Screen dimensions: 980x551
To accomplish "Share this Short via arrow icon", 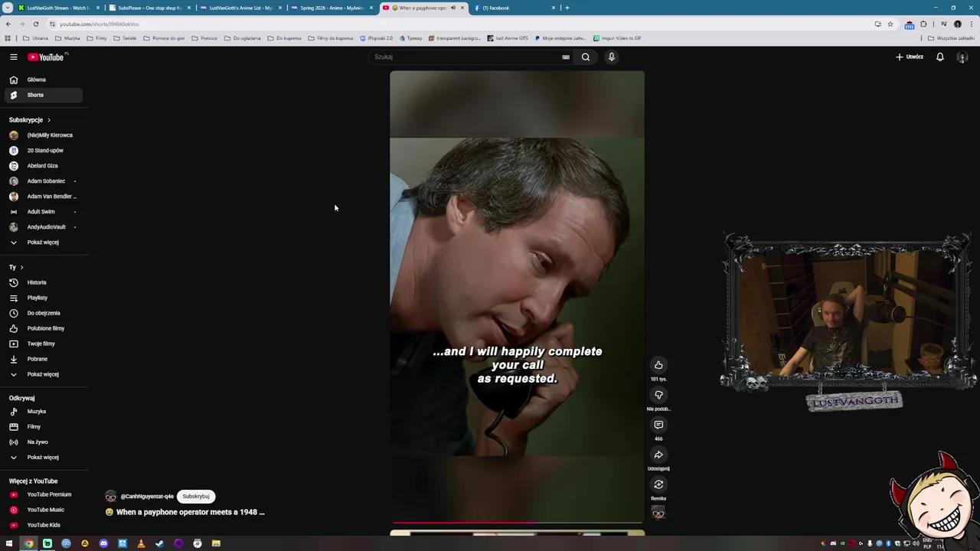I will [658, 455].
